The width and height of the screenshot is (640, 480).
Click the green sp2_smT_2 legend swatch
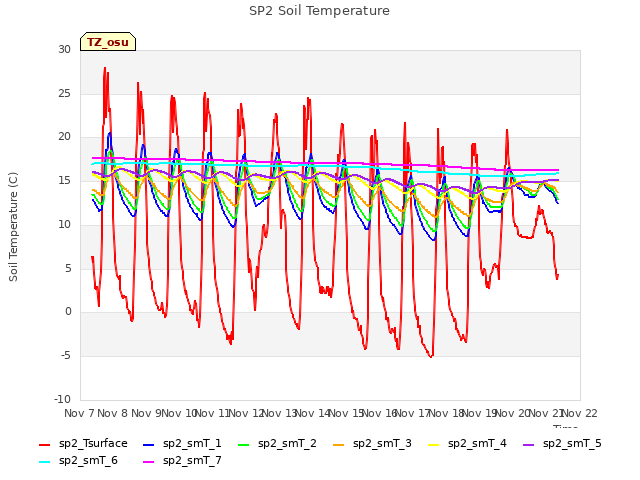tap(244, 444)
